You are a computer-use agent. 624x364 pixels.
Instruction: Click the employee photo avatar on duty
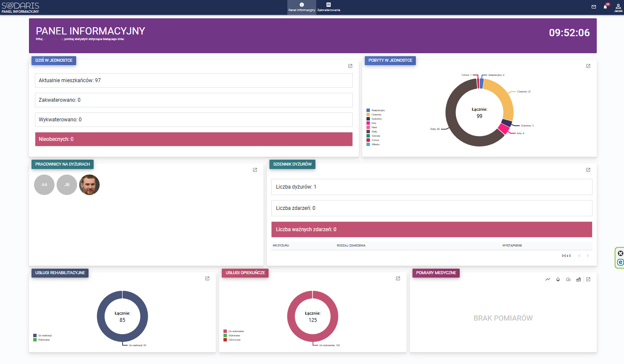pyautogui.click(x=89, y=185)
